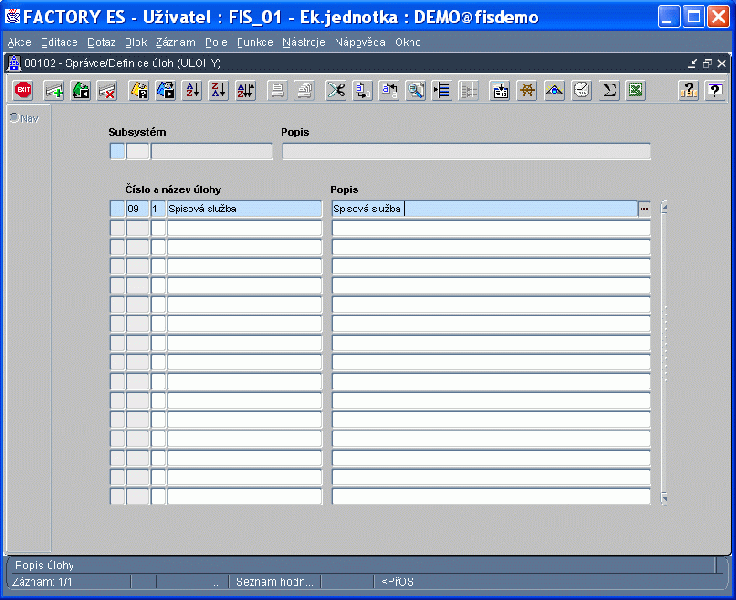Viewport: 736px width, 600px height.
Task: Open the Funkce menu
Action: pyautogui.click(x=255, y=42)
